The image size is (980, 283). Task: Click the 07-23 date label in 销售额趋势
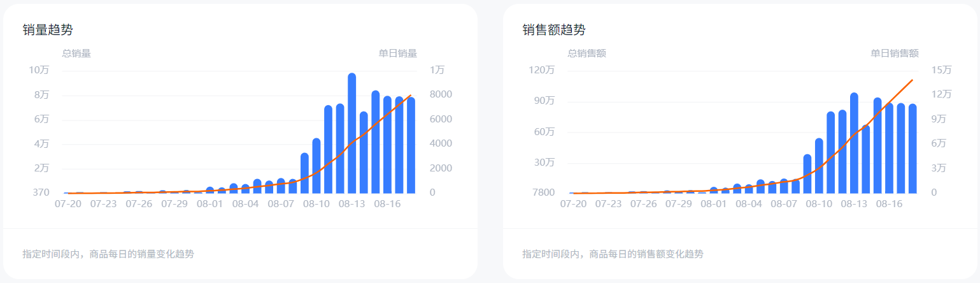[x=608, y=205]
